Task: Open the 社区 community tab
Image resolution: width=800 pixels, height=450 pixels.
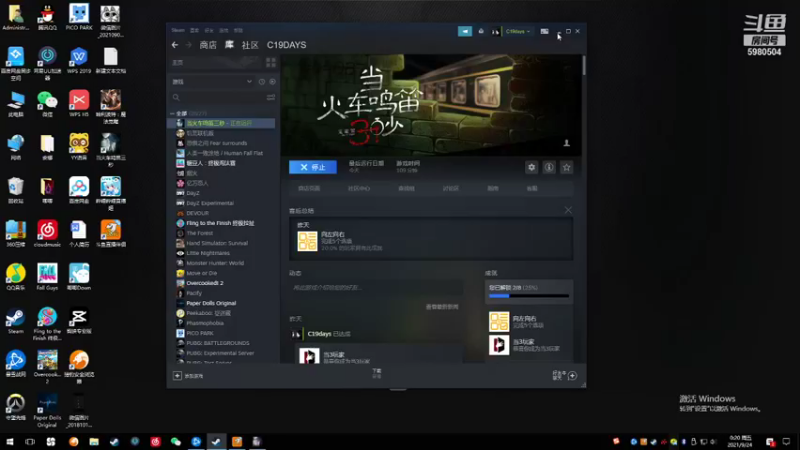Action: [x=250, y=45]
